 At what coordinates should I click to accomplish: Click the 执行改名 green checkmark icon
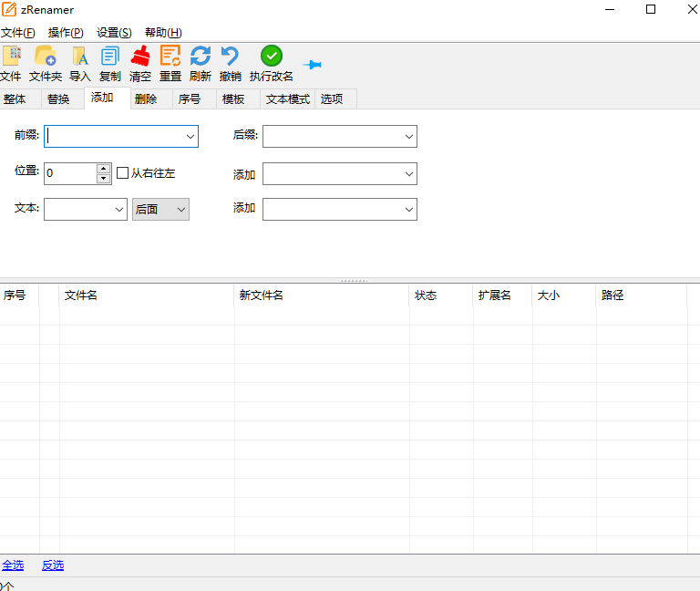click(x=272, y=56)
